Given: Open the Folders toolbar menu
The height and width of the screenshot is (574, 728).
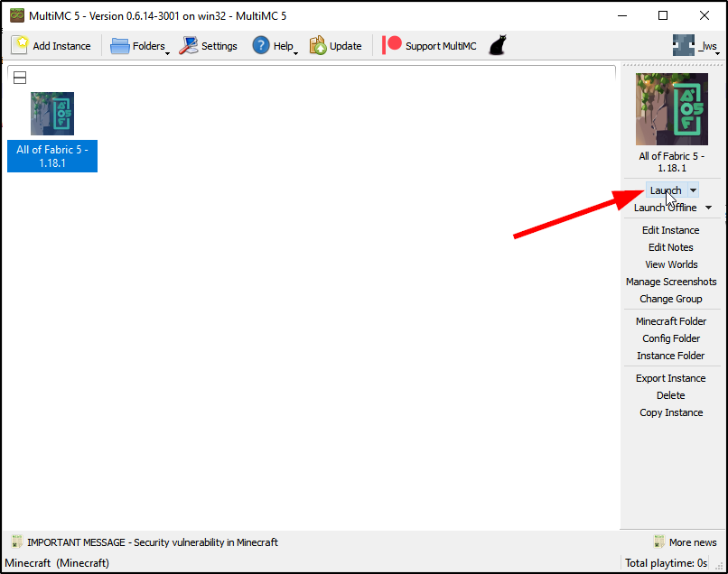Looking at the screenshot, I should pyautogui.click(x=140, y=45).
